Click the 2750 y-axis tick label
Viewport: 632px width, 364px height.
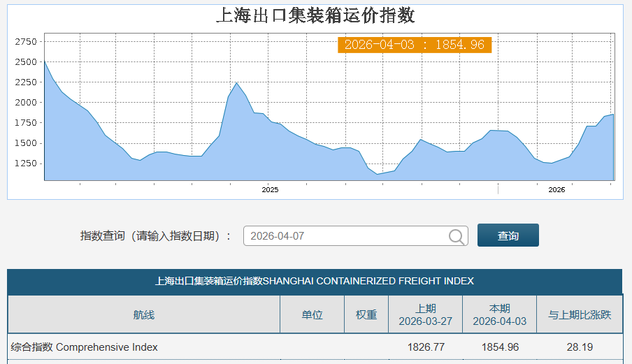25,42
